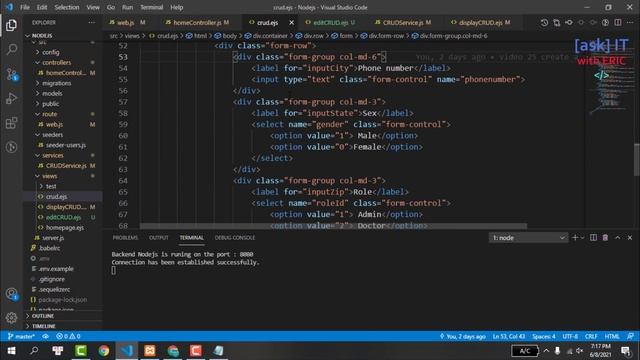The image size is (640, 360).
Task: Split the terminal panel
Action: [593, 238]
